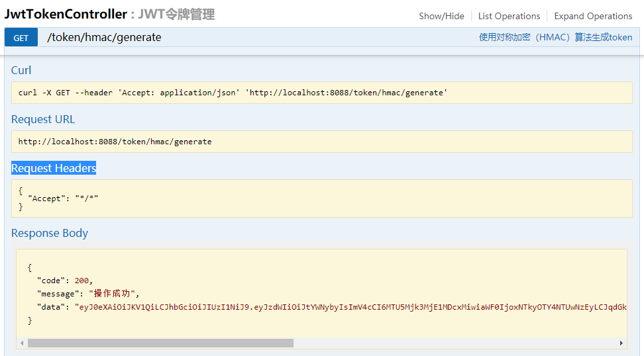The image size is (644, 356).
Task: Click the Request Headers heading
Action: click(54, 168)
